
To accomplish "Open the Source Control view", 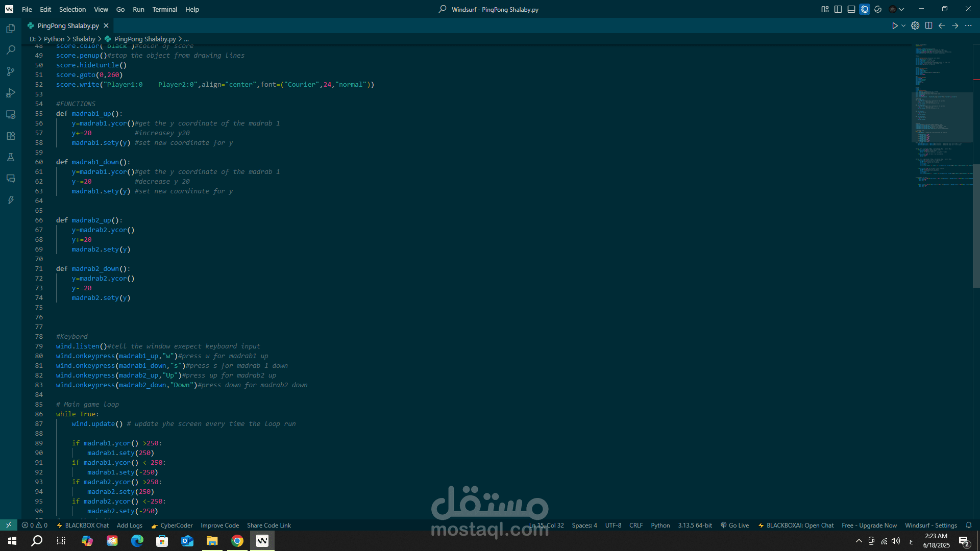I will (x=11, y=71).
